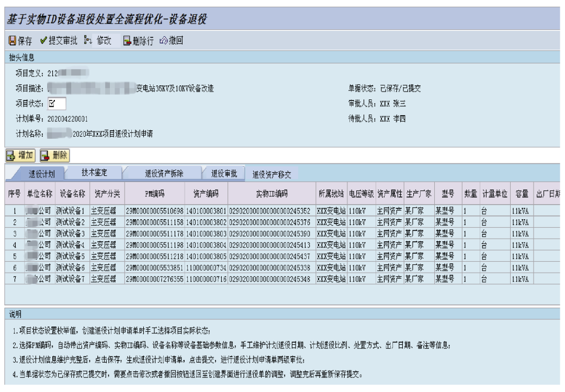Click PM code 29M00000005511158
This screenshot has width=565, height=392.
point(154,222)
